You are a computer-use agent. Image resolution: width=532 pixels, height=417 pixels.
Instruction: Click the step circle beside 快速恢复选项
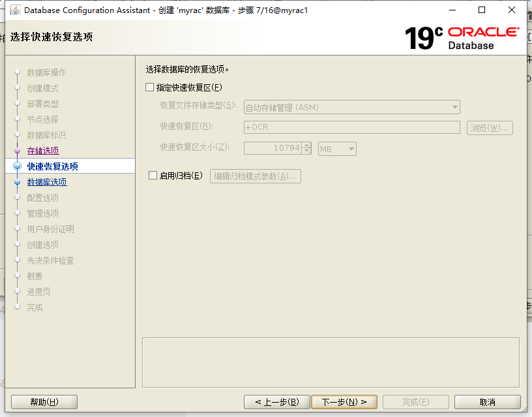(17, 166)
